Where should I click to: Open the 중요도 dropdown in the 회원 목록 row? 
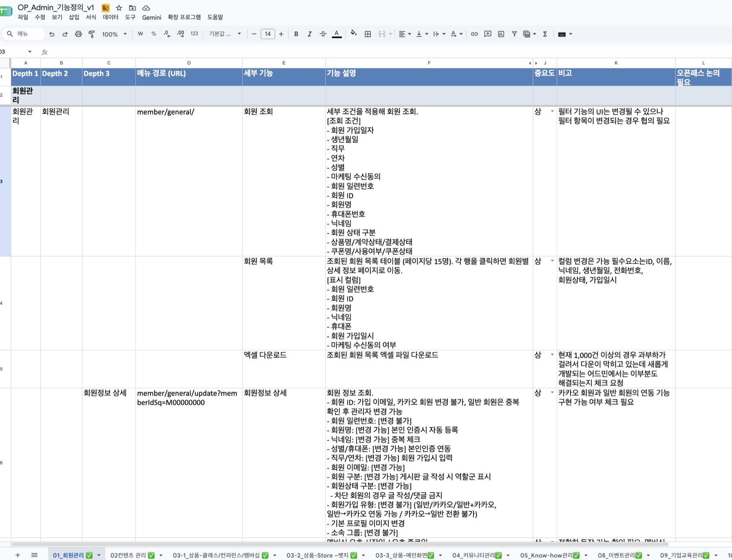point(552,261)
